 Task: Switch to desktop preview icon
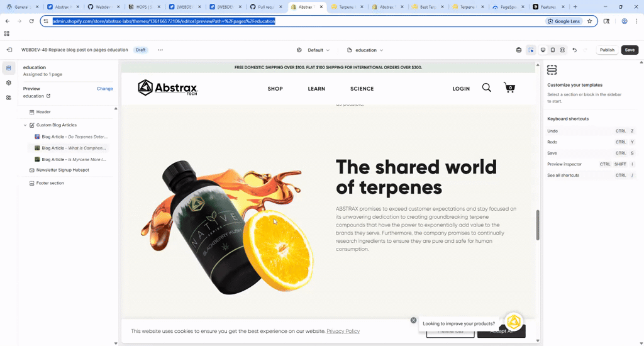tap(543, 50)
